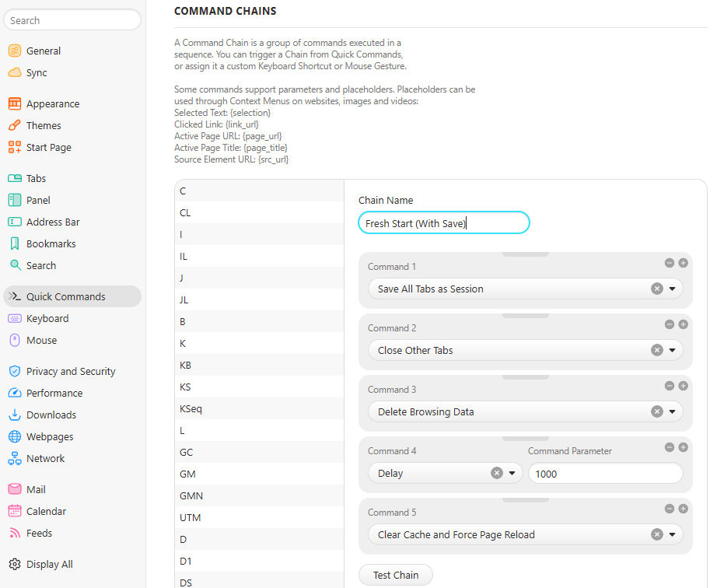724x588 pixels.
Task: Focus the Chain Name text field
Action: (x=443, y=223)
